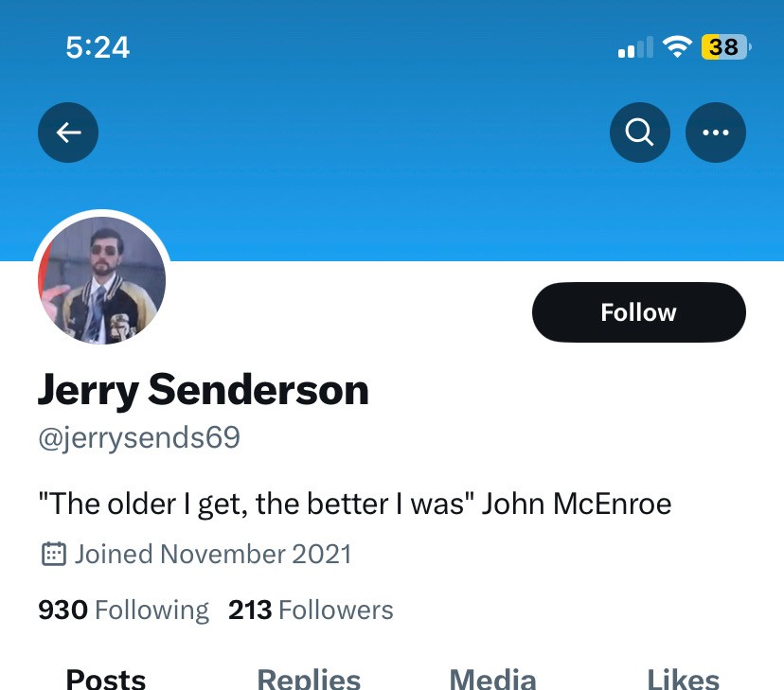Switch to the Replies tab
This screenshot has width=784, height=690.
point(309,679)
